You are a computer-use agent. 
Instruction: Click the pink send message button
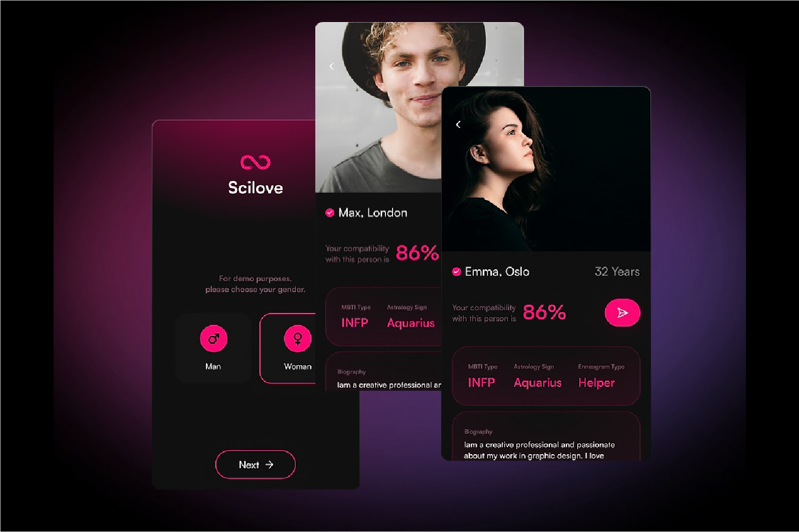tap(622, 313)
